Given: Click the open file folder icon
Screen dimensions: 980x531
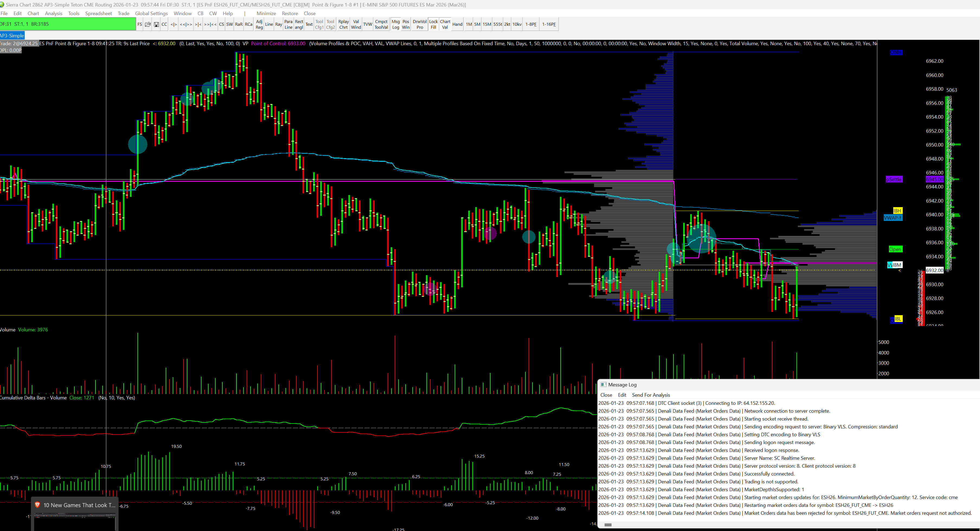Looking at the screenshot, I should [x=147, y=24].
